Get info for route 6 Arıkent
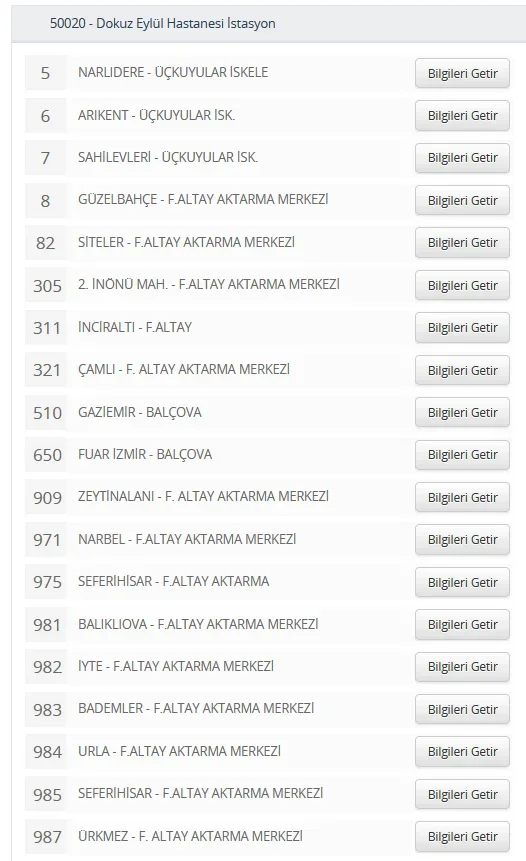This screenshot has width=526, height=861. click(462, 116)
